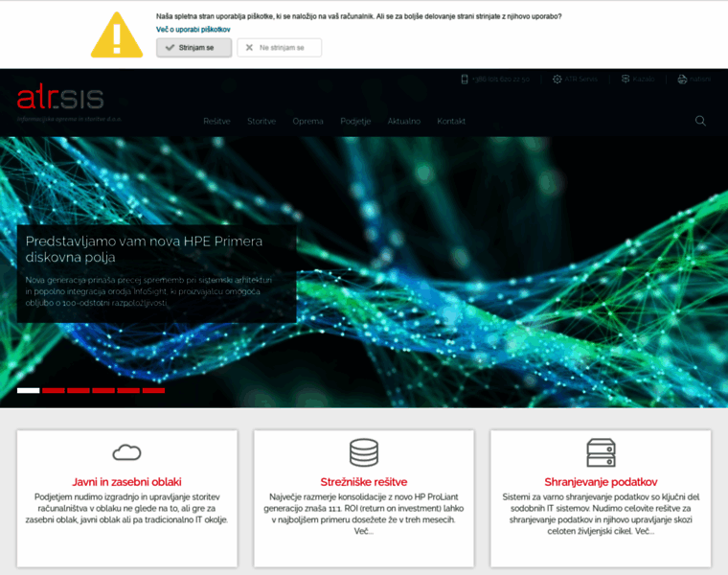Open search with the magnifier icon

pyautogui.click(x=700, y=121)
